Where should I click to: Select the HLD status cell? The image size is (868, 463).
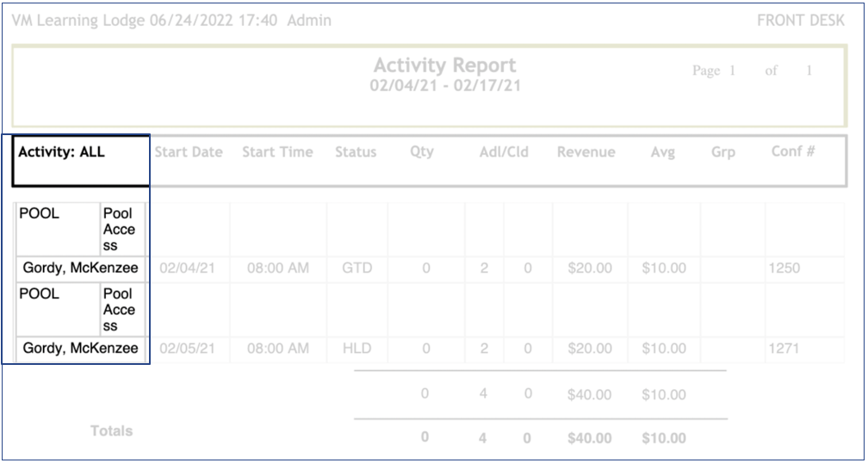point(356,349)
